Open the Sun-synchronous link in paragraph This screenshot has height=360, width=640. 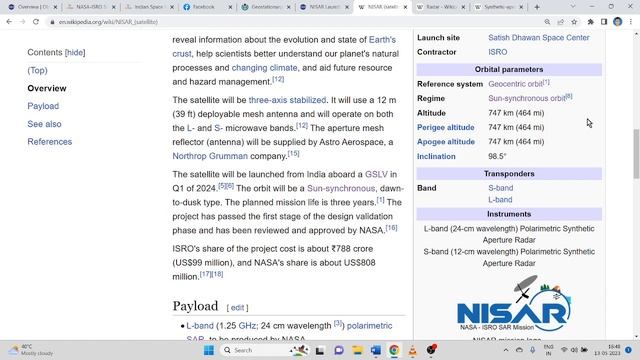[x=341, y=188]
